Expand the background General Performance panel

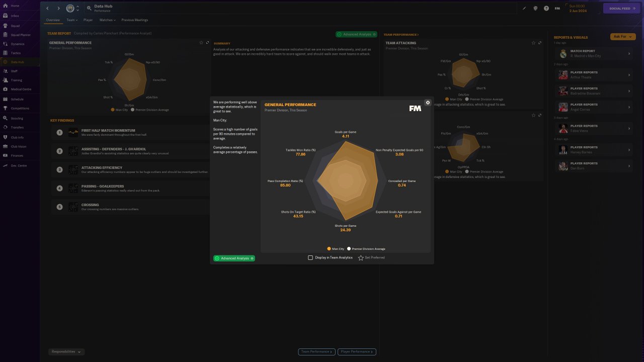tap(207, 43)
